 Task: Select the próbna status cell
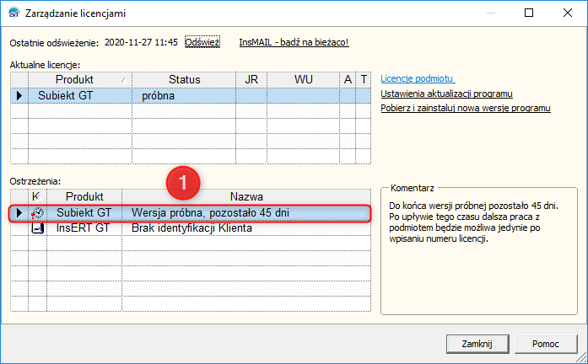click(x=184, y=95)
